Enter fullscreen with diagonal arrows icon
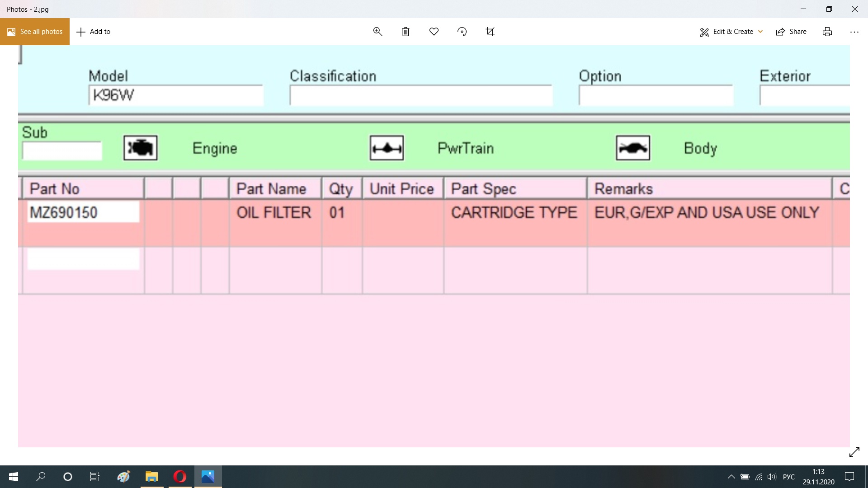Image resolution: width=868 pixels, height=488 pixels. coord(854,452)
